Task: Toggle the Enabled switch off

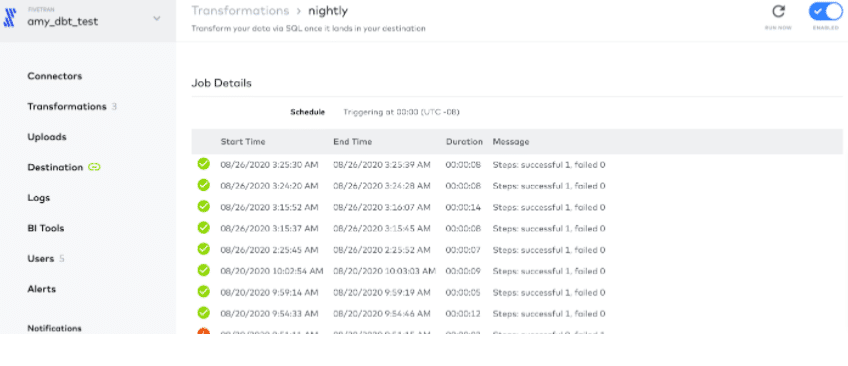Action: click(825, 11)
